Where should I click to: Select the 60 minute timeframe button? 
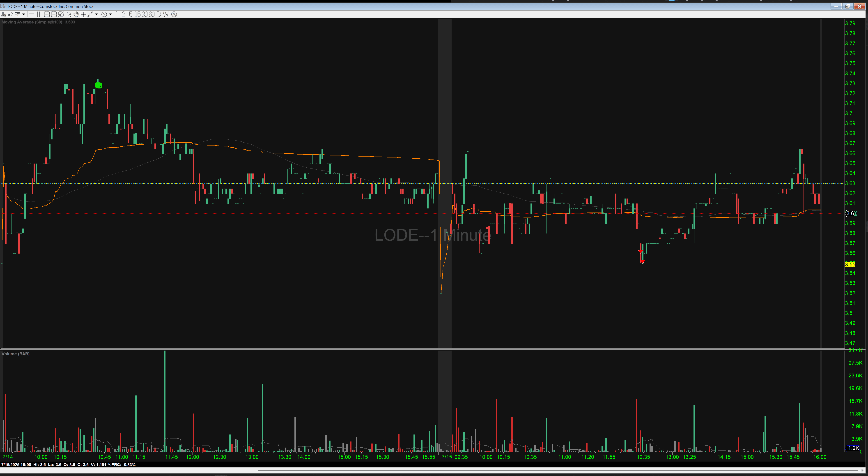152,14
